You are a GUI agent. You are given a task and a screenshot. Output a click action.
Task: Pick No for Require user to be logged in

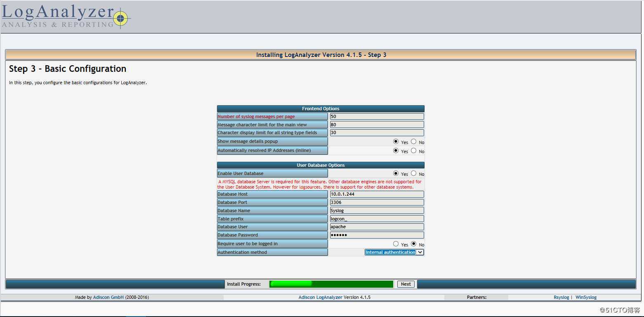tap(413, 244)
